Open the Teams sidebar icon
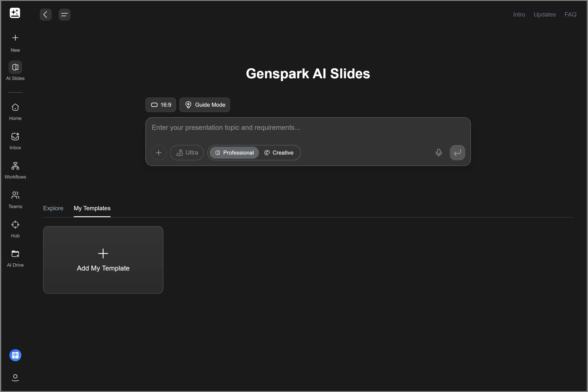The image size is (588, 392). pyautogui.click(x=15, y=200)
